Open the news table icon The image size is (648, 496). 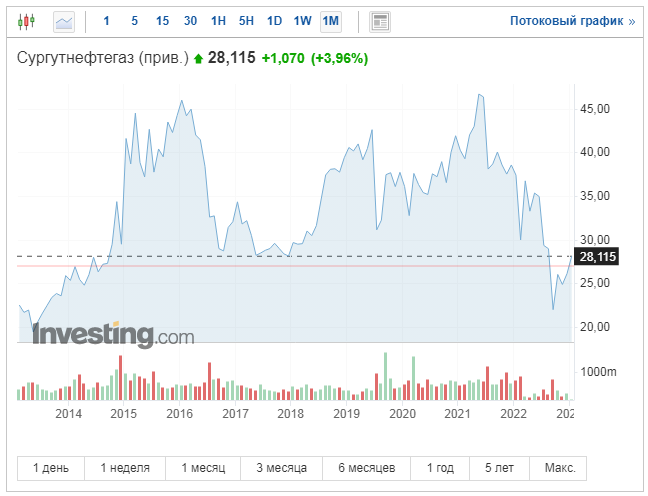point(380,20)
